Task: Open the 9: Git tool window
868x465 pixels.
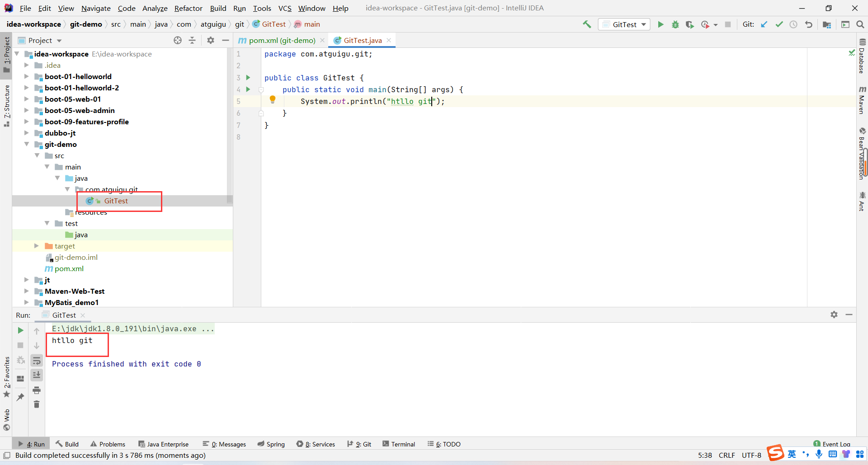Action: 359,444
